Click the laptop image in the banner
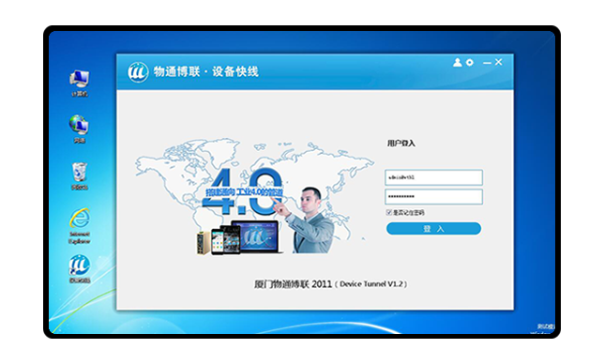The image size is (604, 364). click(x=256, y=236)
